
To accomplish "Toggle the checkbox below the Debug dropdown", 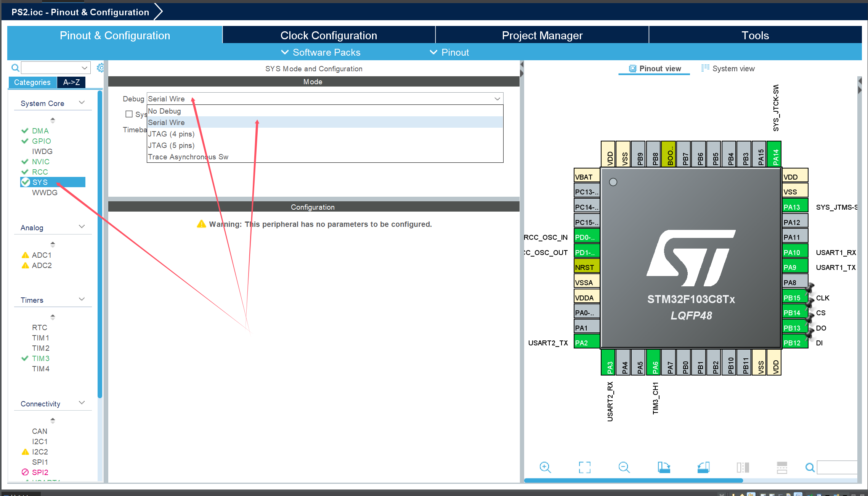I will (129, 114).
